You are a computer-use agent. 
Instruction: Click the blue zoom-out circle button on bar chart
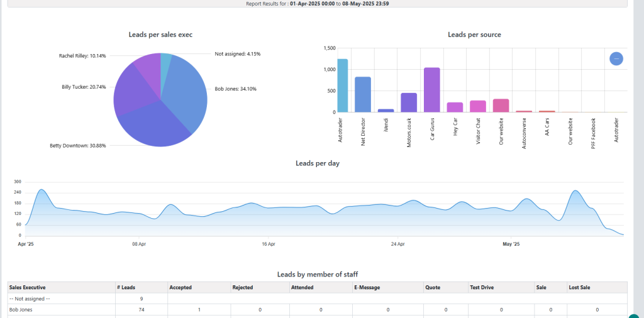pyautogui.click(x=616, y=58)
